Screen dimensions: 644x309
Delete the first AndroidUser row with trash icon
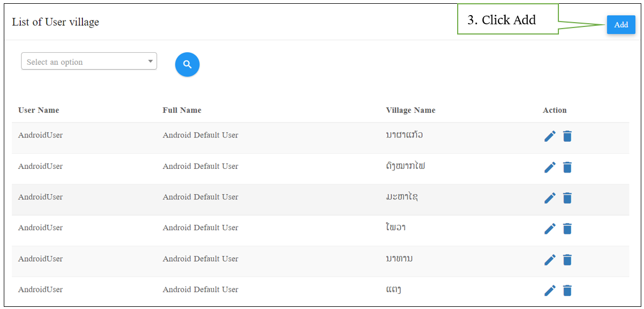point(567,136)
